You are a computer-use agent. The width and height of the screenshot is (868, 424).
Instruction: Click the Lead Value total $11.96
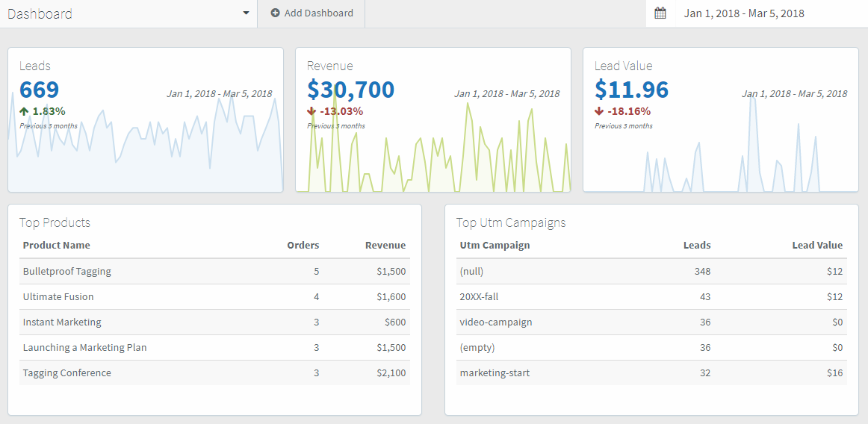point(631,90)
